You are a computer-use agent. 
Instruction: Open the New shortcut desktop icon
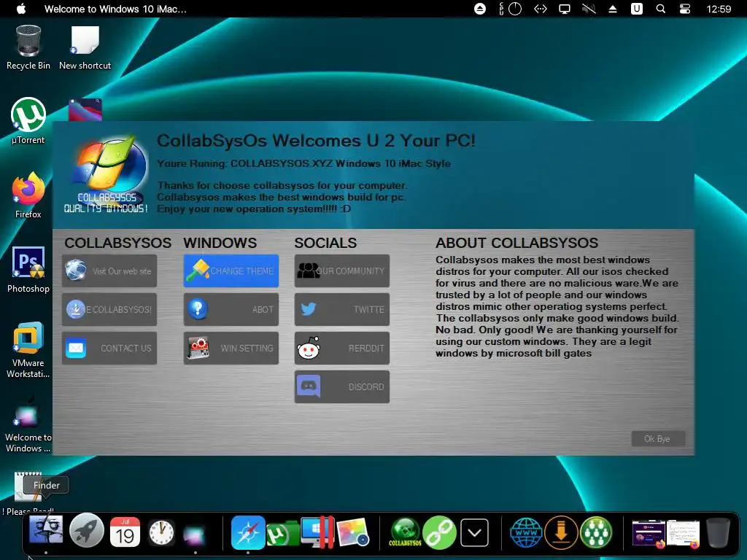(85, 47)
